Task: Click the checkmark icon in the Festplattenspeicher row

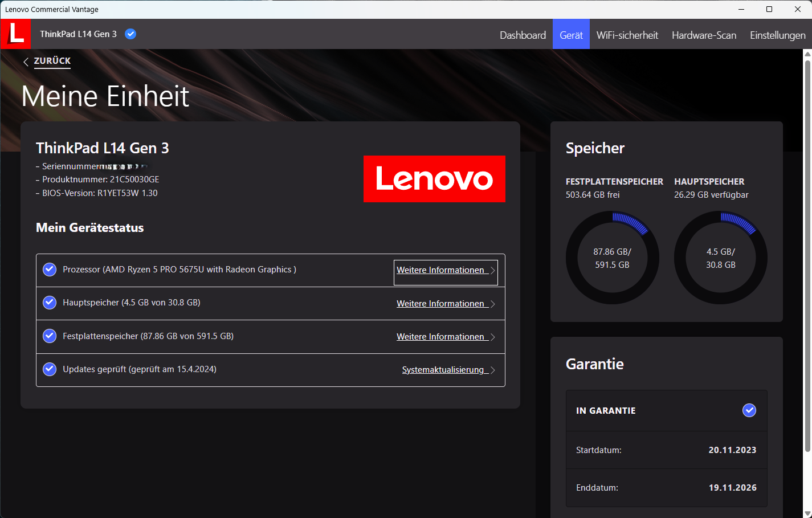Action: [x=50, y=336]
